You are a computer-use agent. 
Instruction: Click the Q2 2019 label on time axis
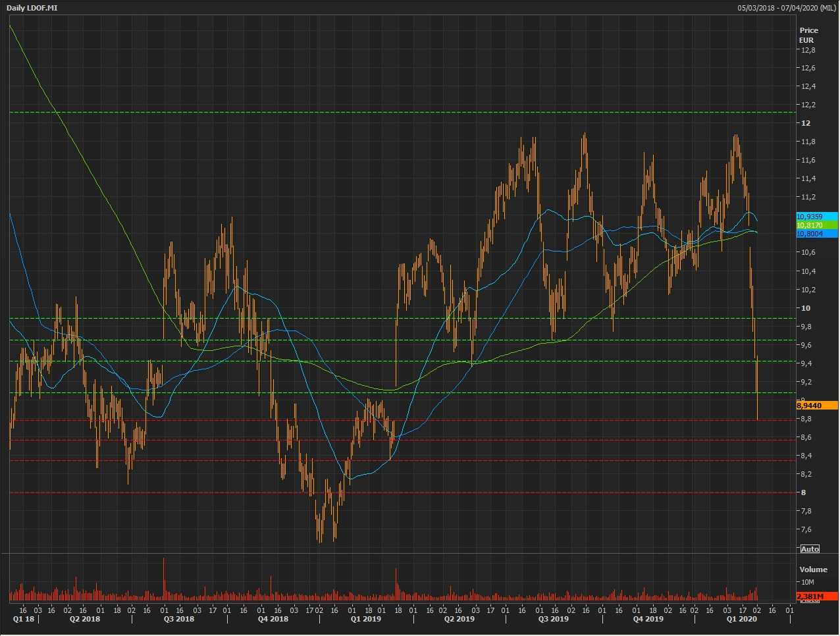point(459,620)
